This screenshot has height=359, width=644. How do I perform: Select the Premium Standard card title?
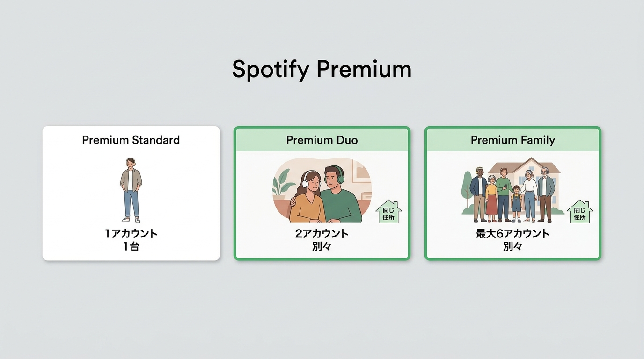click(x=131, y=140)
